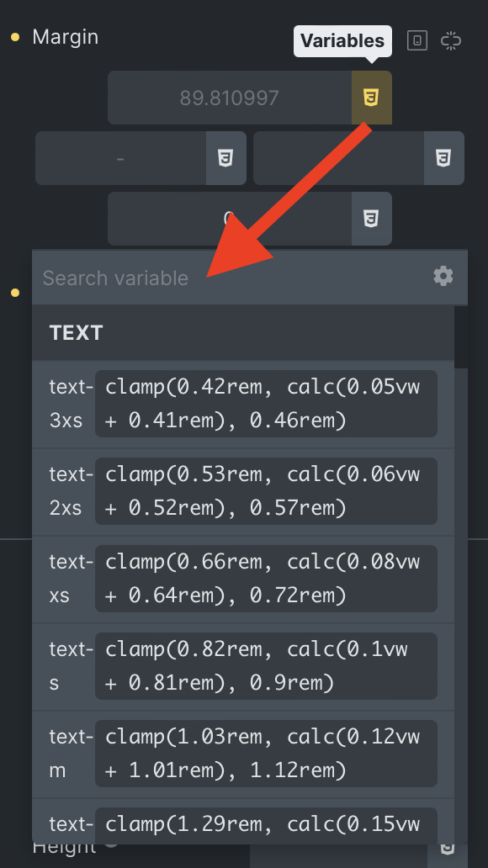
Task: Click the right margin input field
Action: 338,158
